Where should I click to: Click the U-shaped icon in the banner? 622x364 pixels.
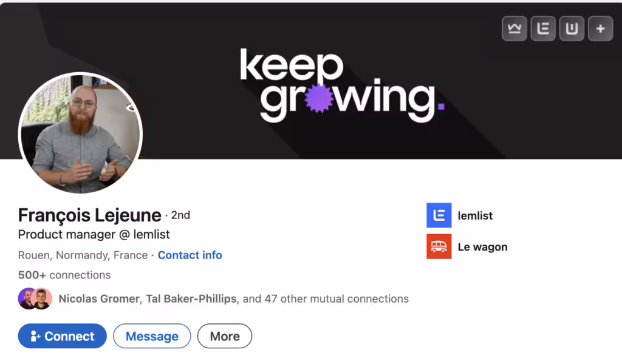pyautogui.click(x=572, y=29)
